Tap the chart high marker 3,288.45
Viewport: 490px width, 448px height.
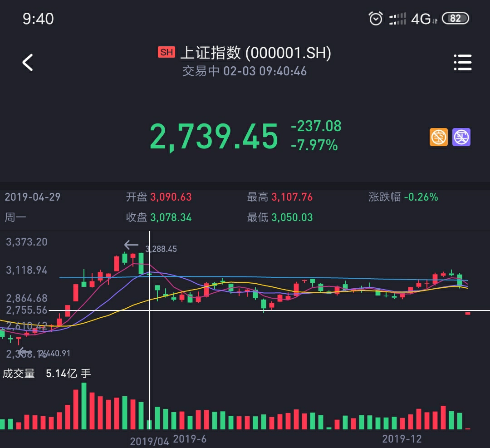[161, 249]
